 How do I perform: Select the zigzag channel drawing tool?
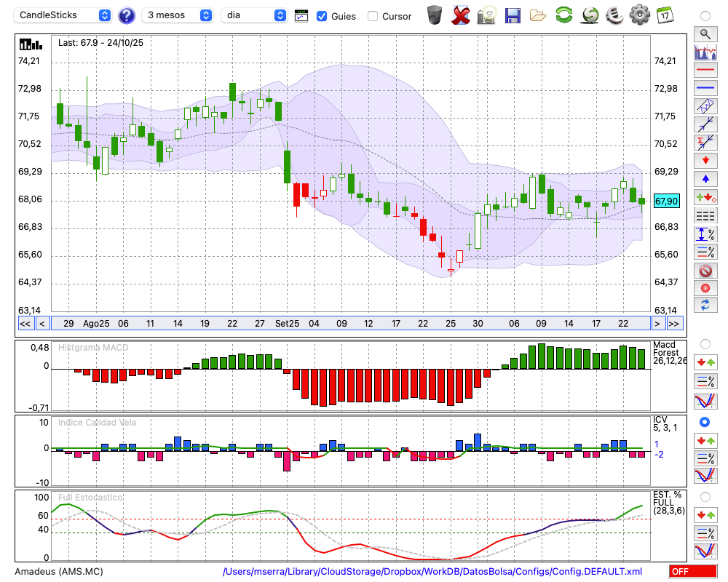click(x=705, y=106)
